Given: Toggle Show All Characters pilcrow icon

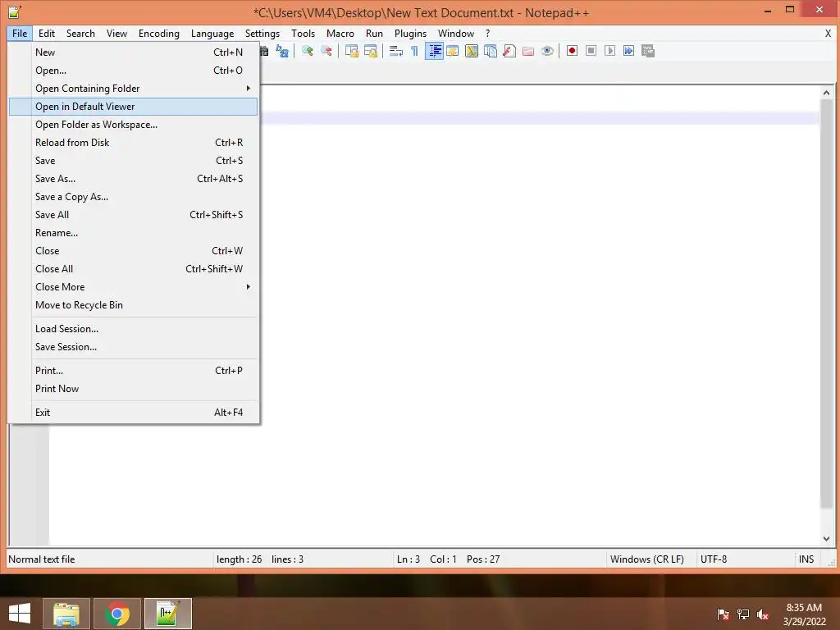Looking at the screenshot, I should [414, 51].
